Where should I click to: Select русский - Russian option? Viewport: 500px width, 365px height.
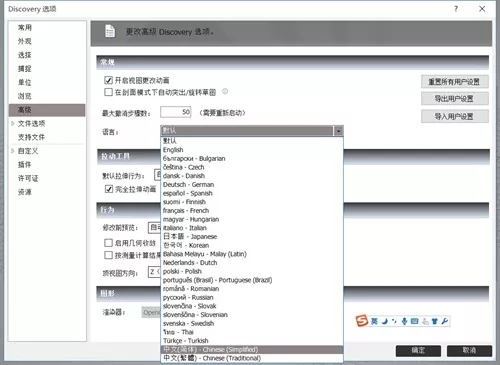point(252,297)
